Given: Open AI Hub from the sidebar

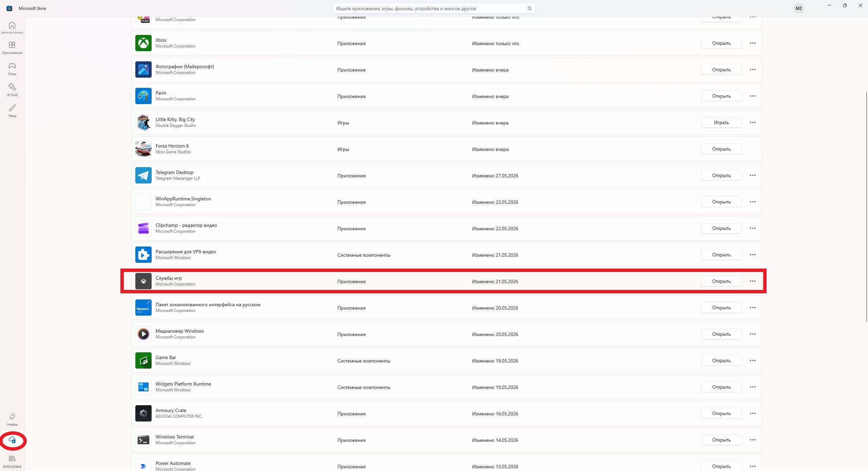Looking at the screenshot, I should click(12, 90).
